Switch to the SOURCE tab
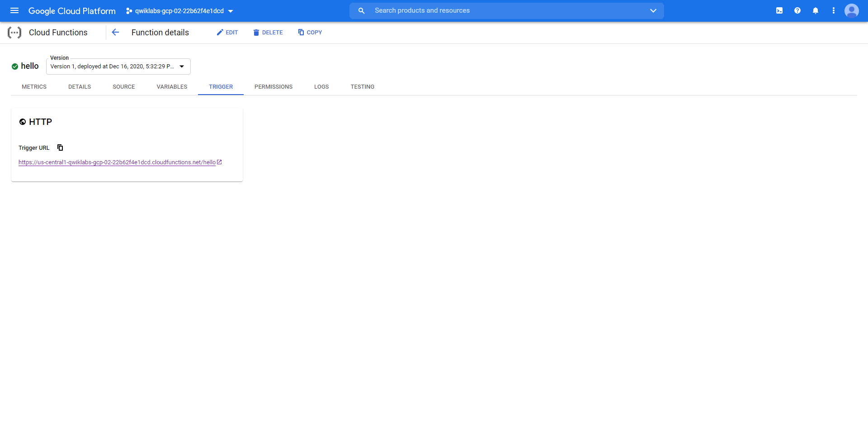Image resolution: width=868 pixels, height=424 pixels. coord(124,87)
